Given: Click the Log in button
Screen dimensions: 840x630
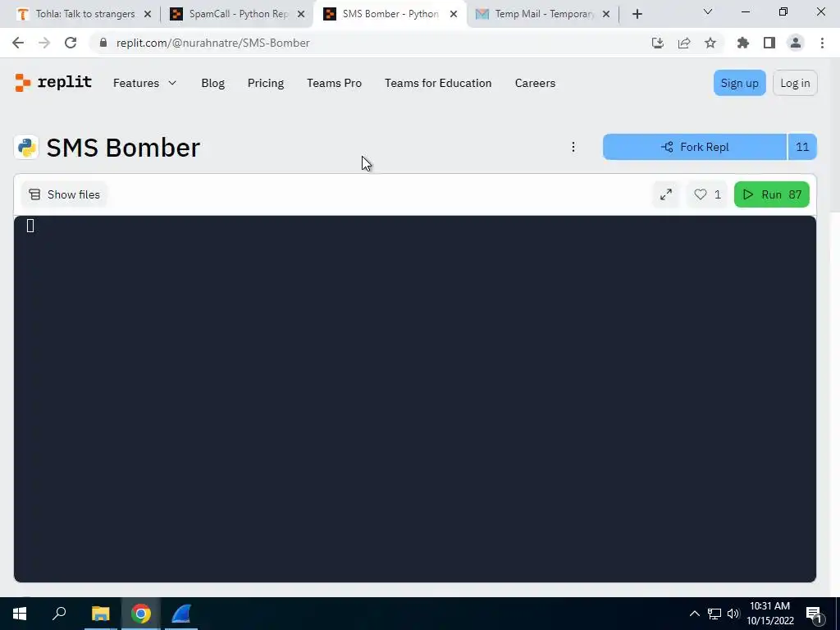Looking at the screenshot, I should click(x=795, y=83).
